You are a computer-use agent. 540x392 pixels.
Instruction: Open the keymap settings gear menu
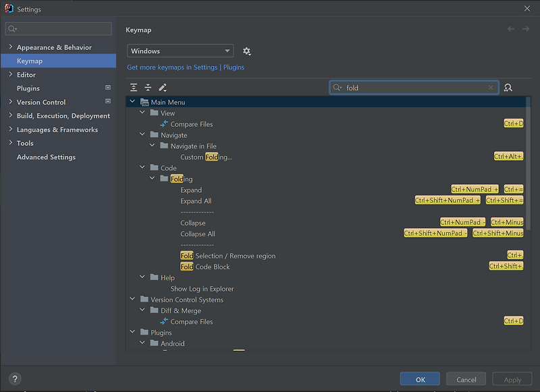(246, 51)
